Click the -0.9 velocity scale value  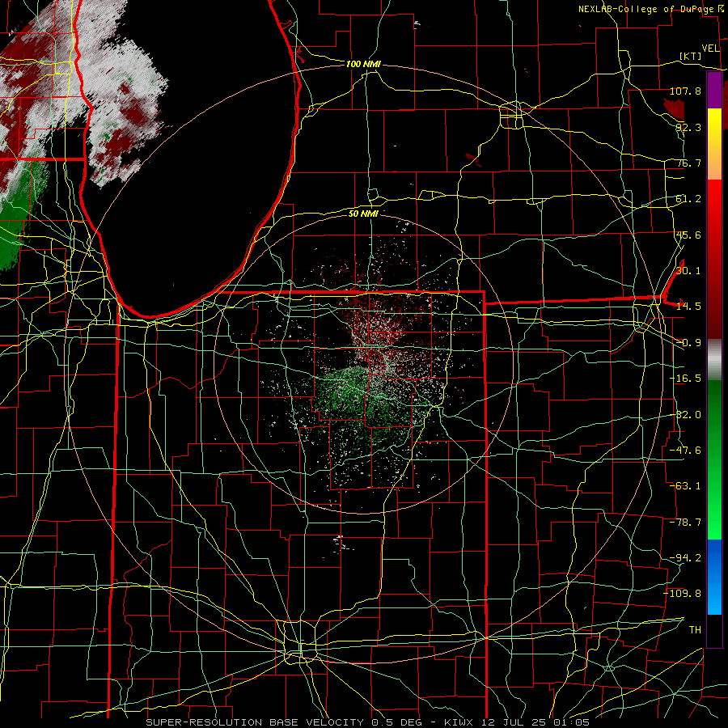click(x=688, y=343)
